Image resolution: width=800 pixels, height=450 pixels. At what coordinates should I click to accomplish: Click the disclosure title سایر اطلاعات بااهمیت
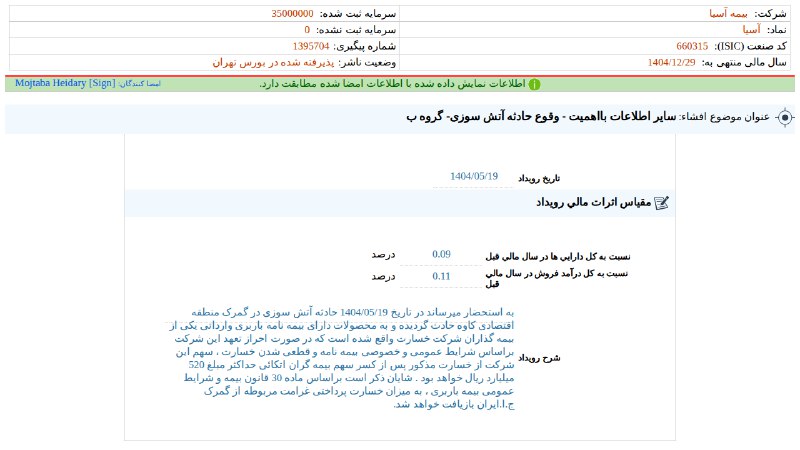[622, 117]
